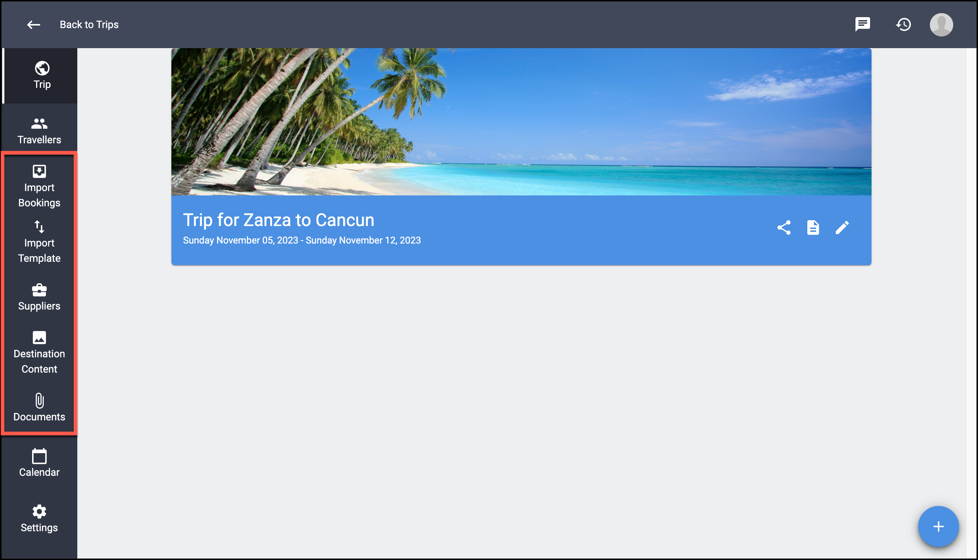
Task: Open Import Bookings in sidebar
Action: tap(39, 187)
